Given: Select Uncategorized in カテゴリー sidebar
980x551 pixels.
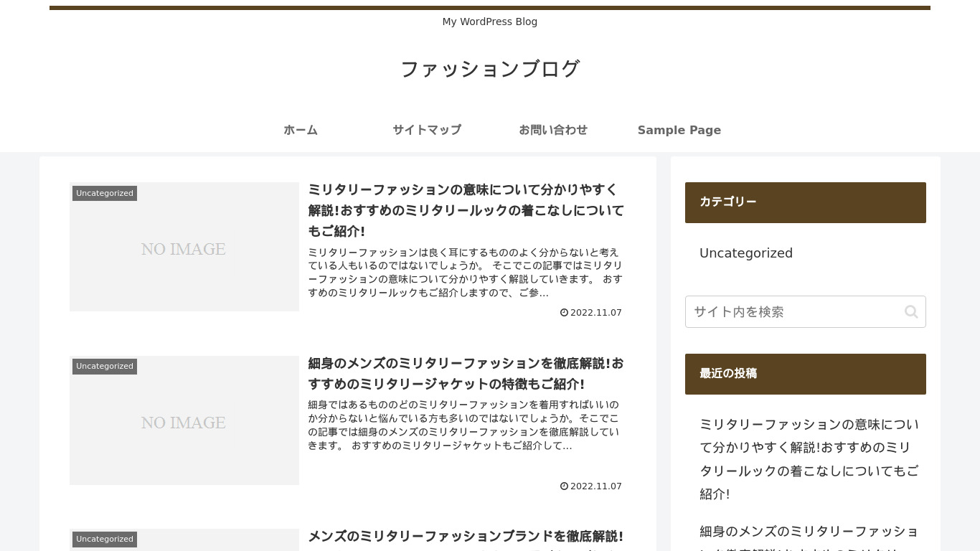Looking at the screenshot, I should pos(745,253).
